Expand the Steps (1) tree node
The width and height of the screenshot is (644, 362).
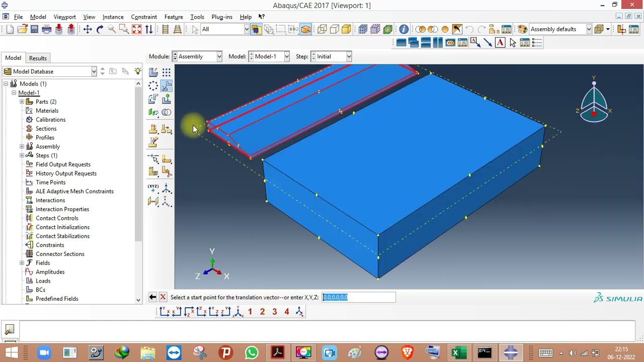(22, 155)
